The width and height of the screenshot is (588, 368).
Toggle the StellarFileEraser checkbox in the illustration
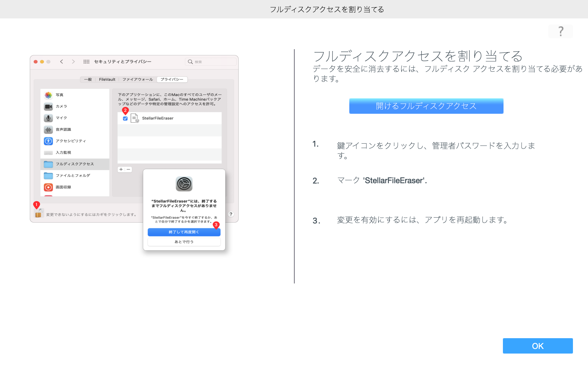(125, 118)
